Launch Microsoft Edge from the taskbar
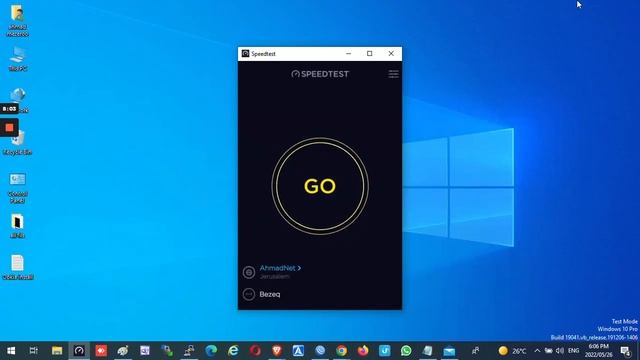This screenshot has height=360, width=640. point(211,351)
